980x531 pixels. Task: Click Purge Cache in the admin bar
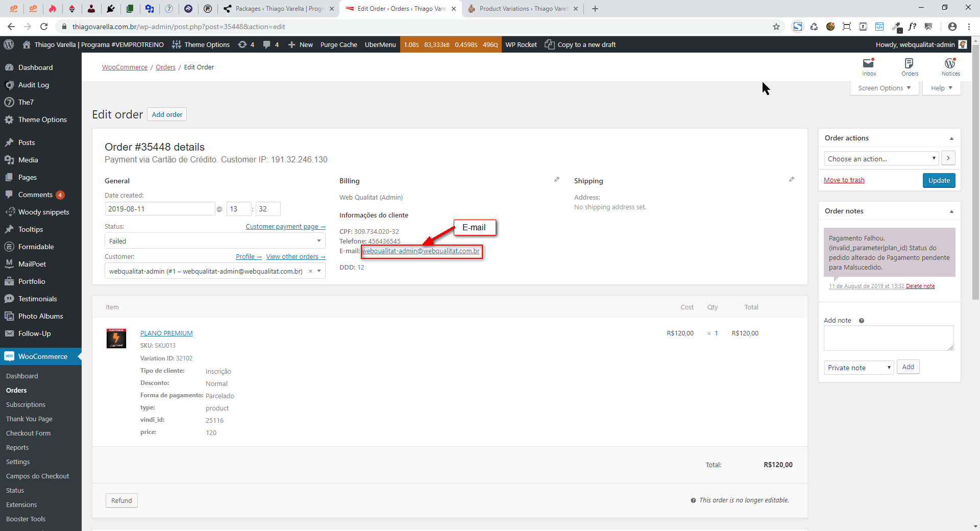click(x=338, y=44)
